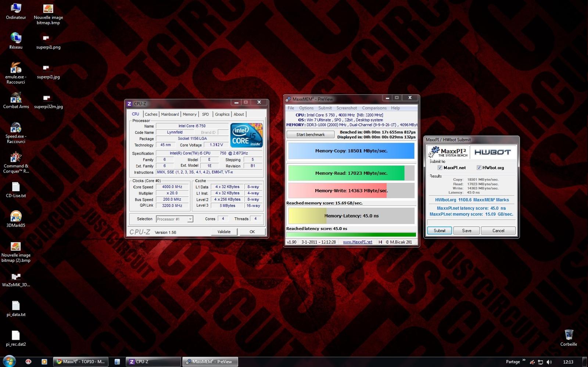Click the green progress bar in MaxxMEM

pos(351,235)
